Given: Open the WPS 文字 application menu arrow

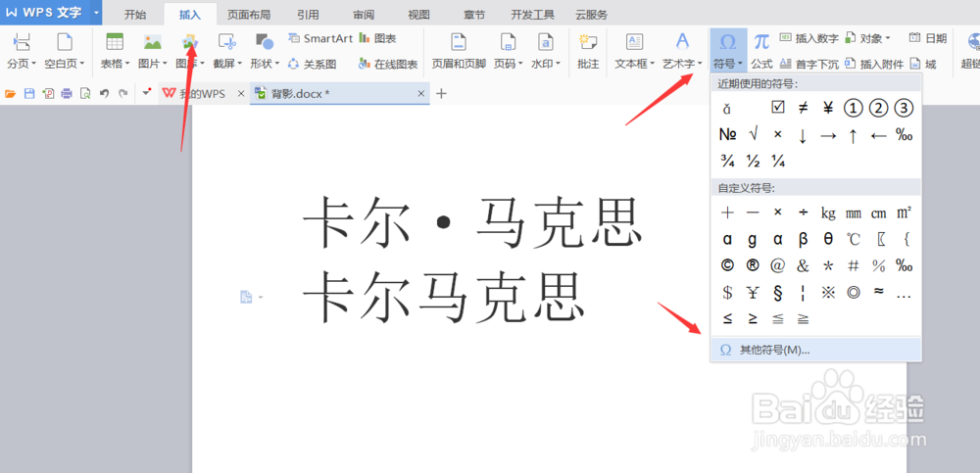Looking at the screenshot, I should pos(96,13).
